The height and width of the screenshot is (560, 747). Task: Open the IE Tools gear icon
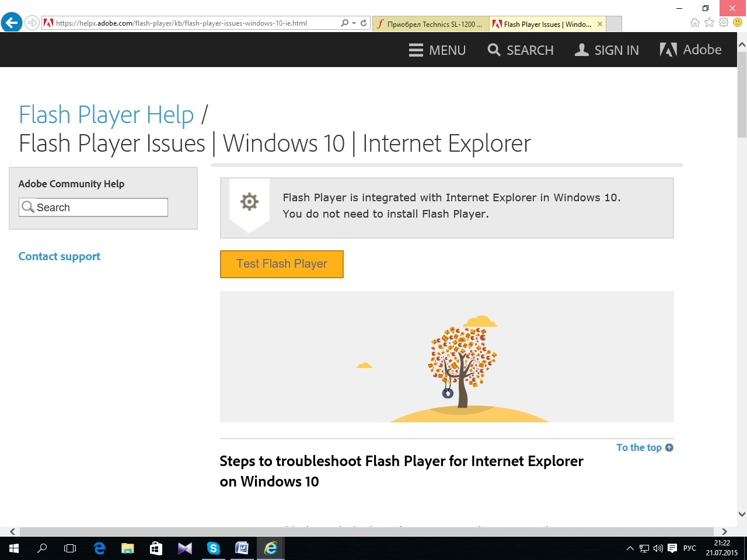pos(724,23)
